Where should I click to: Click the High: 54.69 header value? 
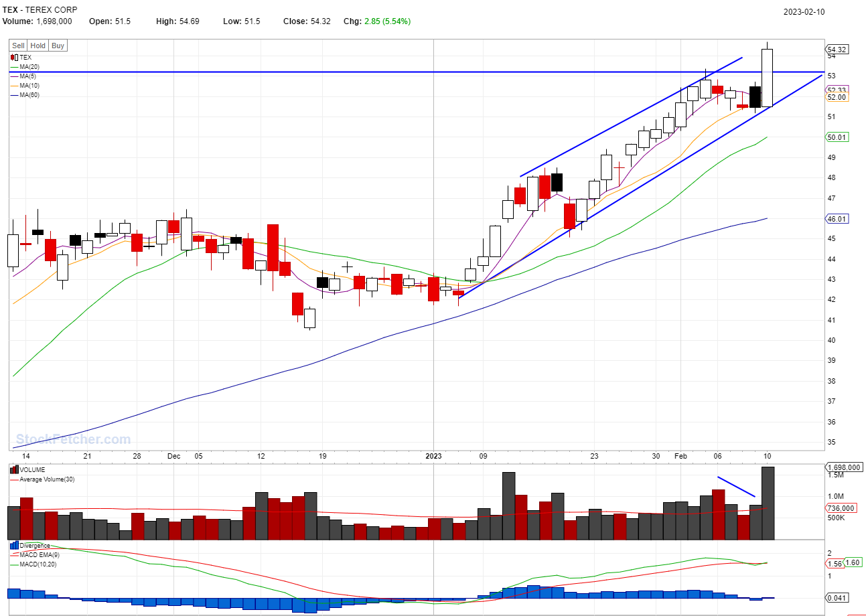[x=177, y=21]
